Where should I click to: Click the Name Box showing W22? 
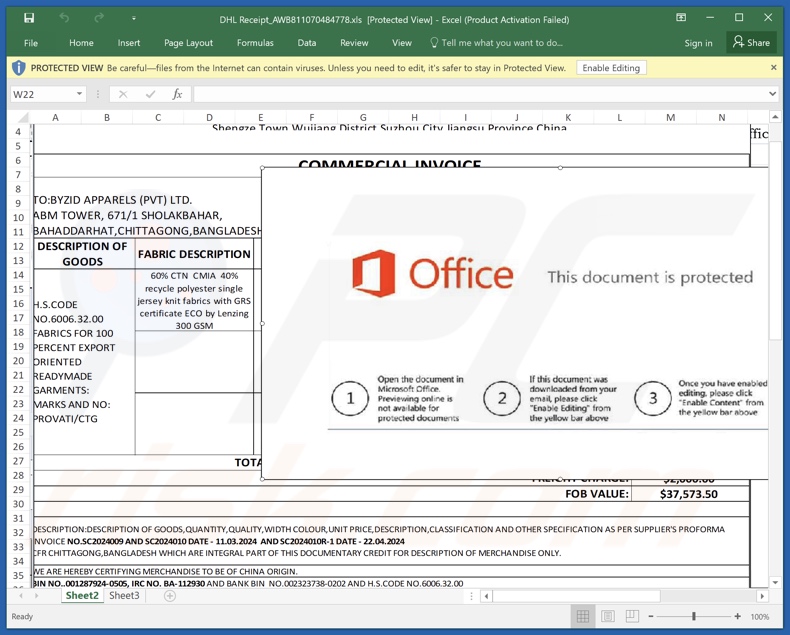click(x=42, y=94)
